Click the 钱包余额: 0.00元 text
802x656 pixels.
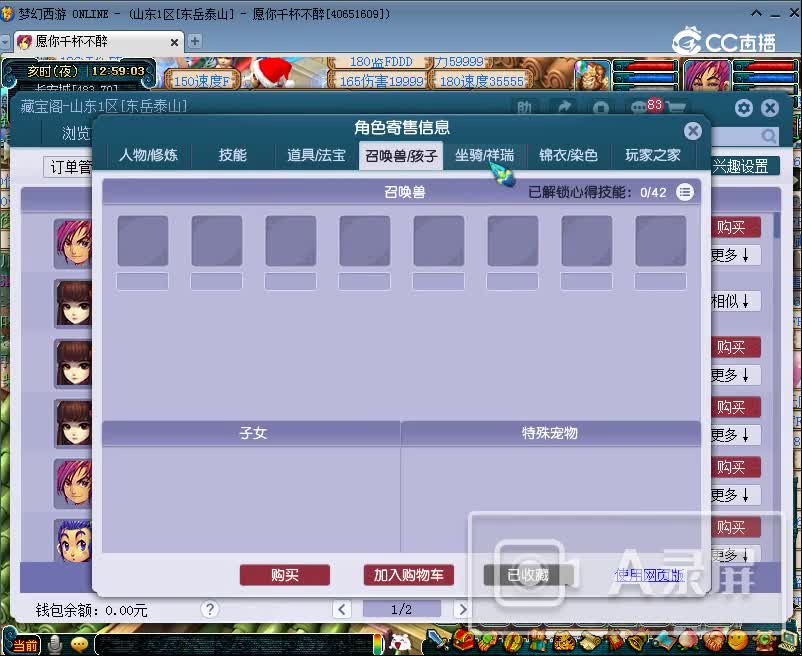(92, 610)
